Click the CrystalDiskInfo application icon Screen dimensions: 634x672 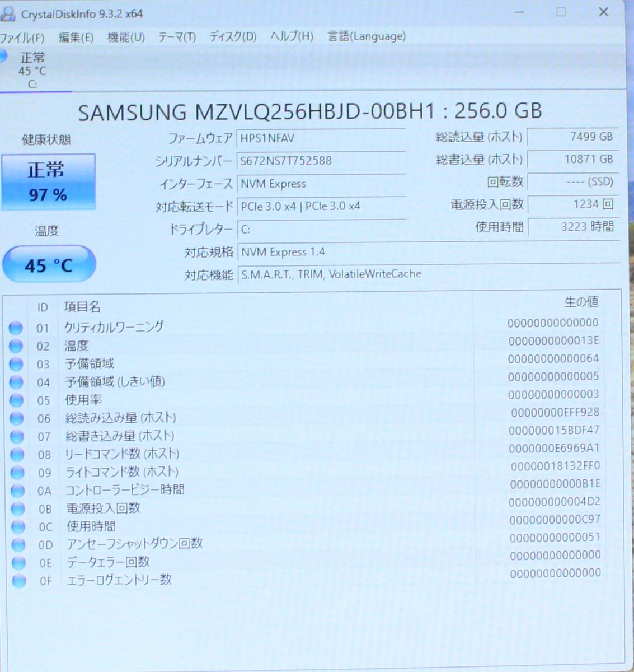click(x=9, y=13)
